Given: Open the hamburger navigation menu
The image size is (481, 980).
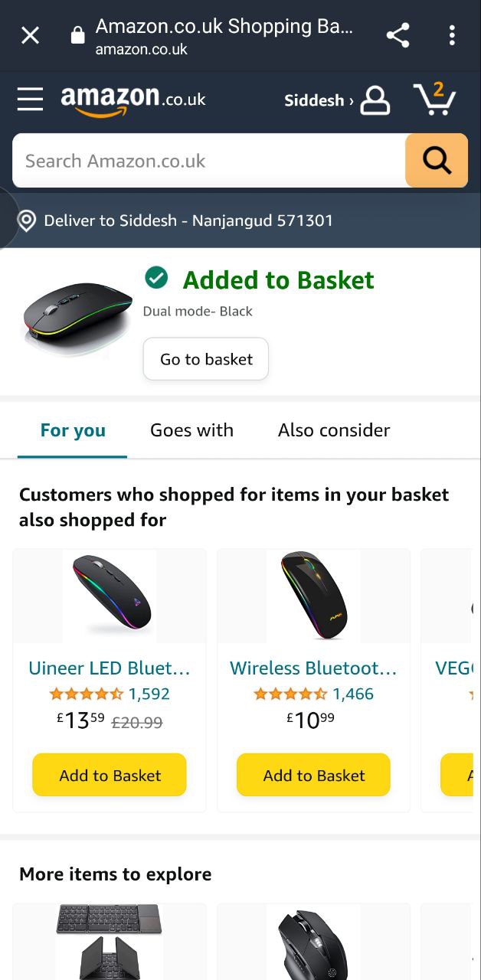Looking at the screenshot, I should tap(30, 100).
